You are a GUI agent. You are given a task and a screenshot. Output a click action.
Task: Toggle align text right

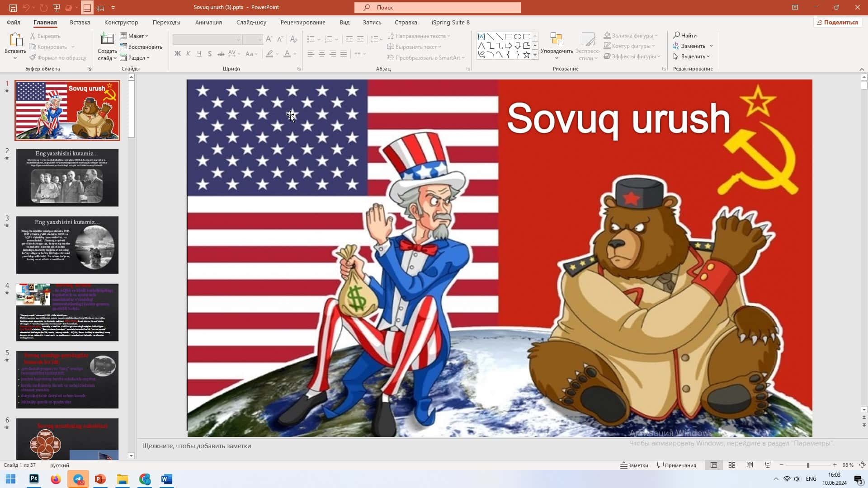pos(333,54)
